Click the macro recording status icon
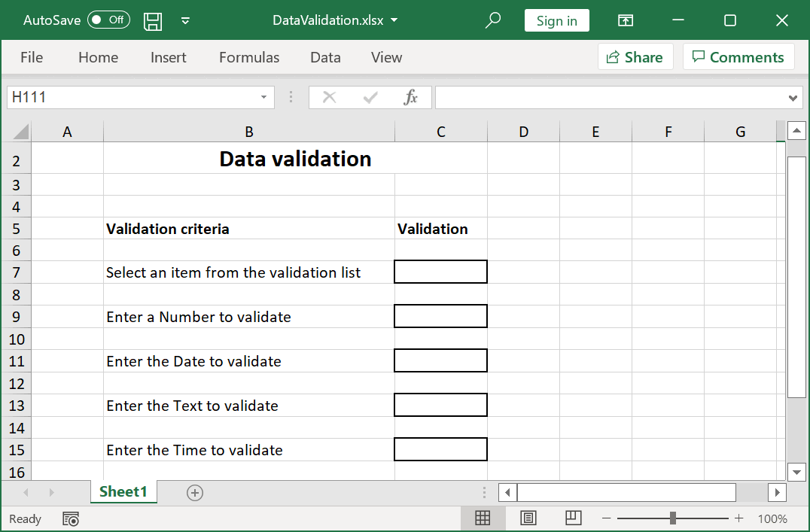The image size is (810, 532). tap(71, 519)
